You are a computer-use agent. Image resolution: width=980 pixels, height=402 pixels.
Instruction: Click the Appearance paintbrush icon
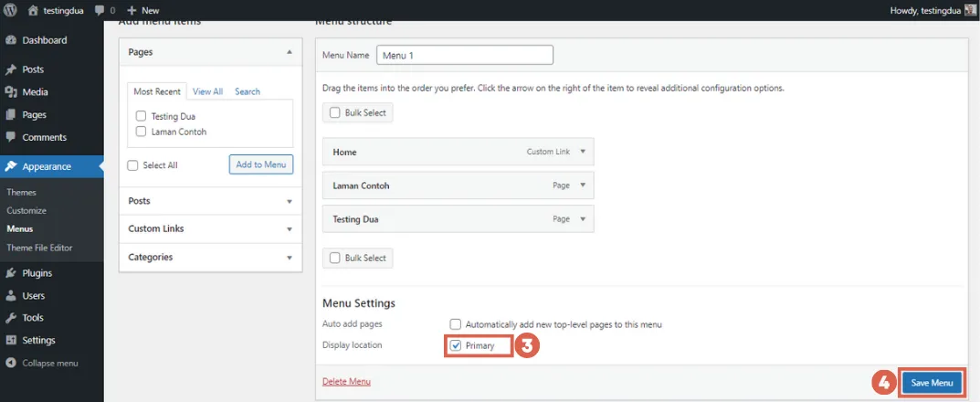[x=11, y=166]
